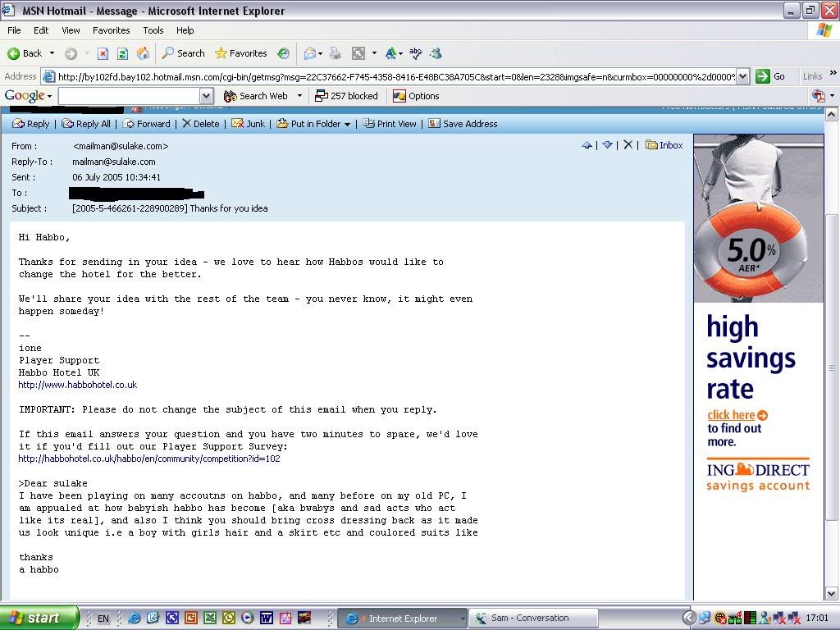Image resolution: width=840 pixels, height=630 pixels.
Task: Open the Help menu
Action: coord(185,30)
